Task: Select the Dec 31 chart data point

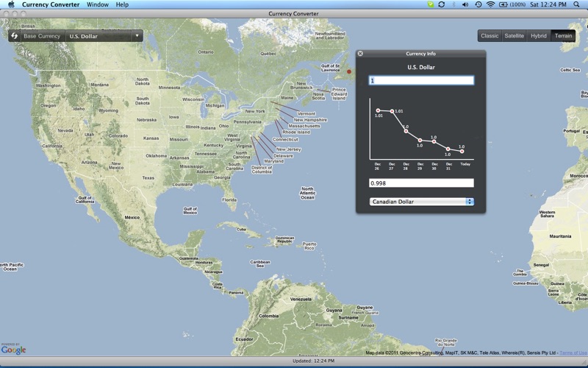Action: point(448,149)
